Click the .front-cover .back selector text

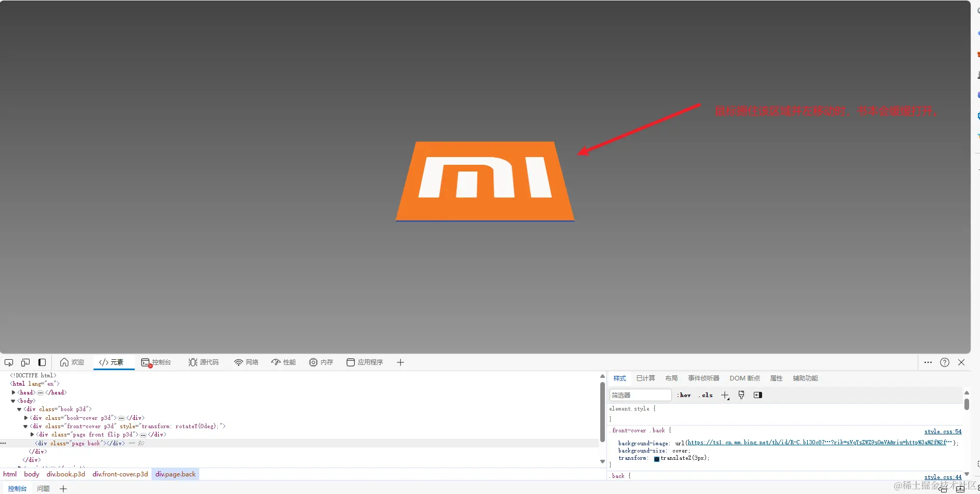point(638,431)
